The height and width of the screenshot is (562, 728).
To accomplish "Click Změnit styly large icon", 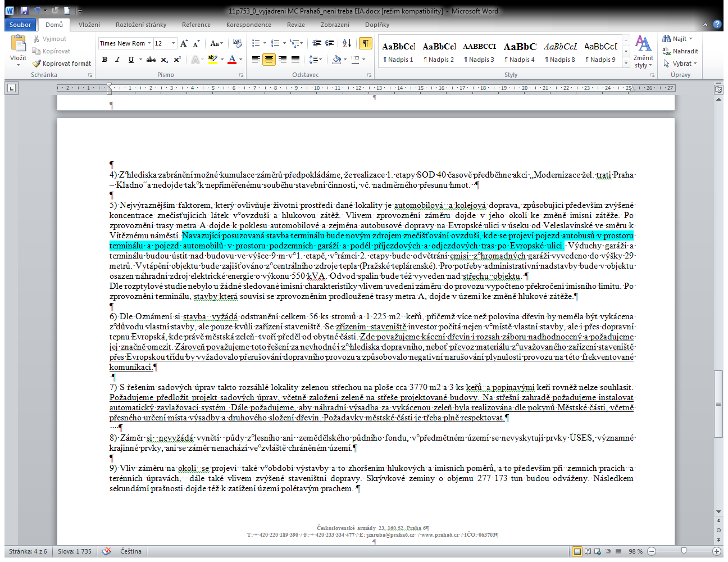I will [643, 52].
